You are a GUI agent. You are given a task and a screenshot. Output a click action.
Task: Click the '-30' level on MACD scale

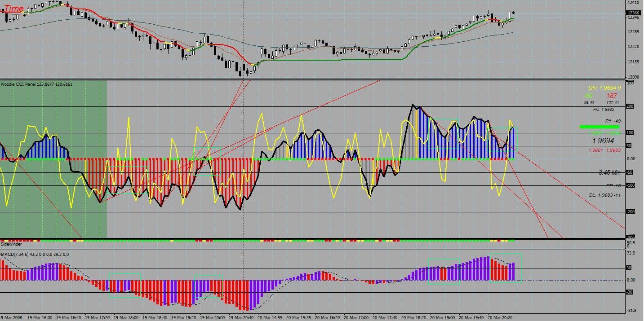[x=630, y=292]
